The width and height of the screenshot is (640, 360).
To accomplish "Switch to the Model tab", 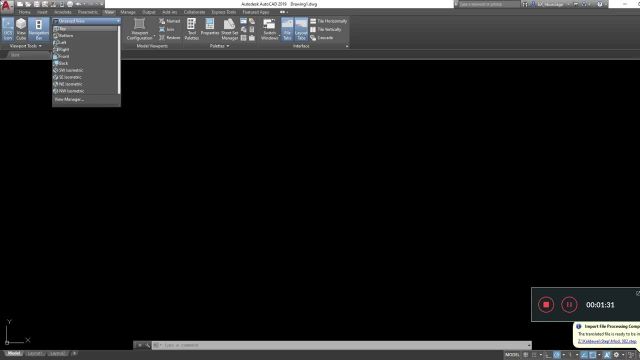I will click(x=13, y=353).
